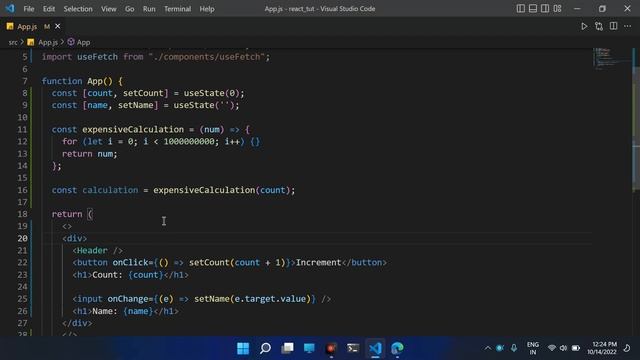
Task: Toggle the primary side bar layout icon
Action: coord(520,9)
